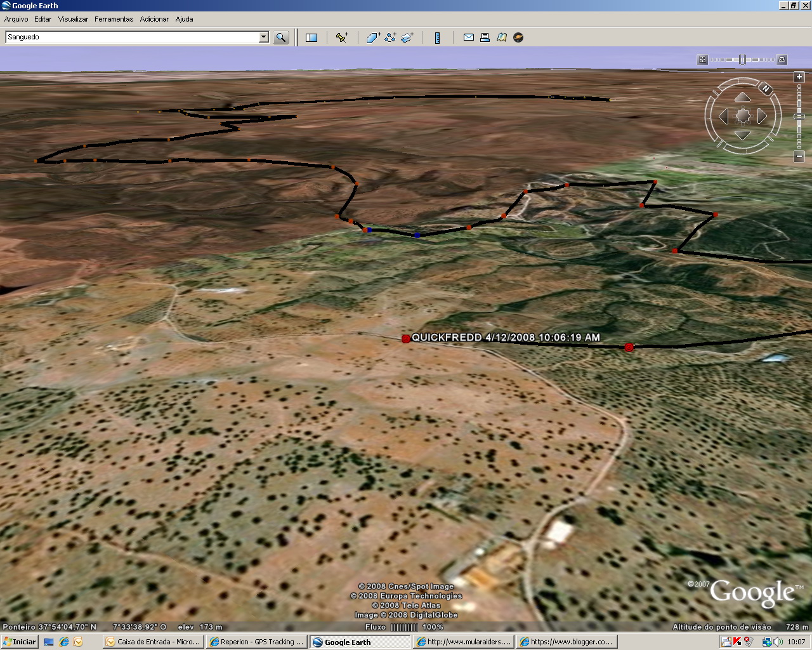This screenshot has width=812, height=650.
Task: Add a polygon using the toolbar icon
Action: 374,37
